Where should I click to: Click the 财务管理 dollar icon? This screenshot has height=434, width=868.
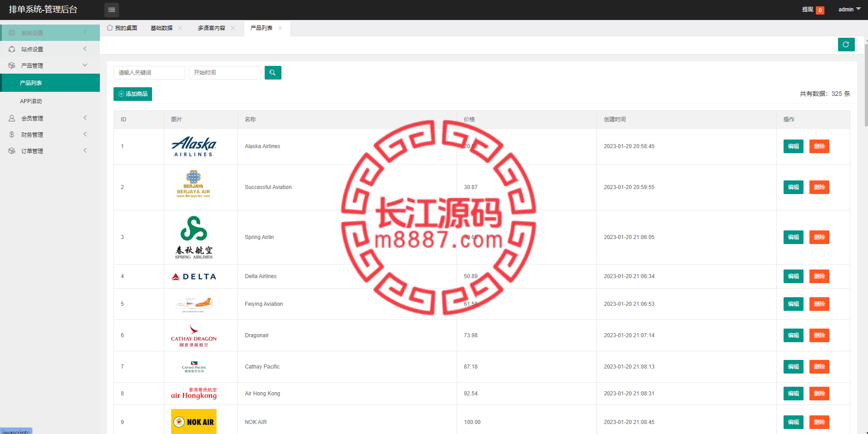[12, 135]
